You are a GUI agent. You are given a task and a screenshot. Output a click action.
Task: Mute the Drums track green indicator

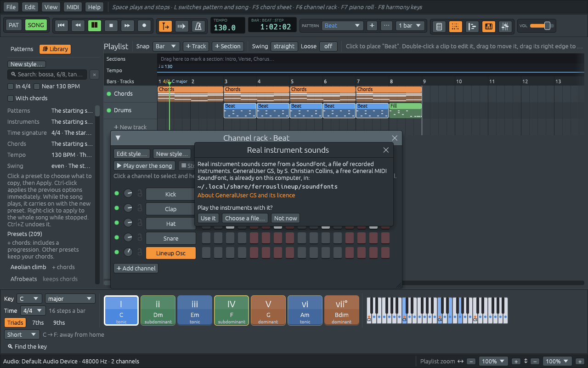click(109, 110)
